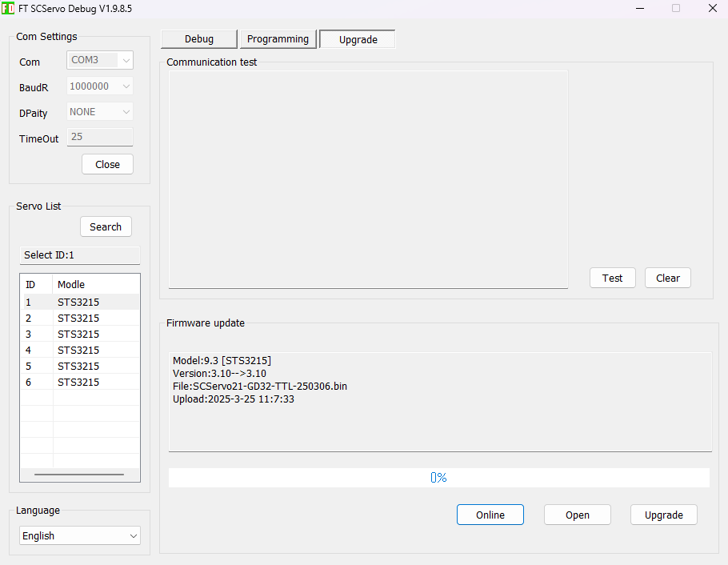Select servo ID 3 row

81,334
